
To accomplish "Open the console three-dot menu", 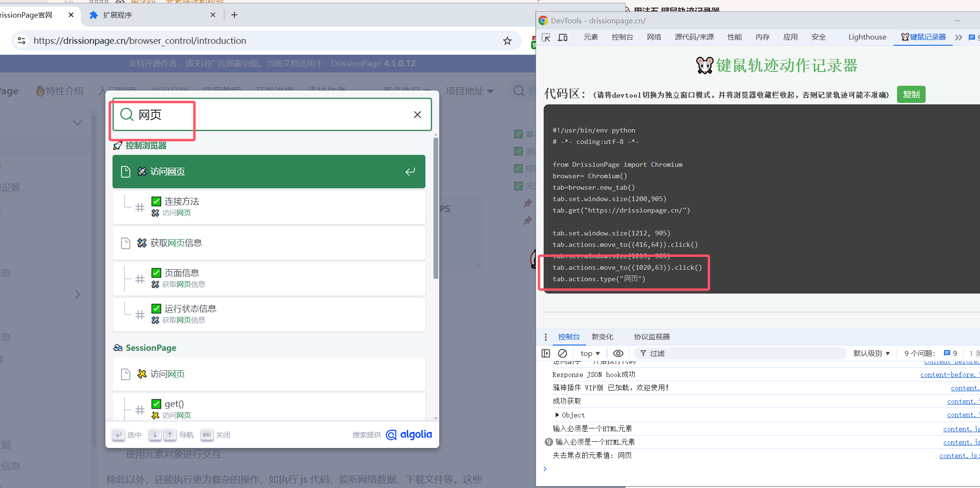I will click(x=546, y=337).
